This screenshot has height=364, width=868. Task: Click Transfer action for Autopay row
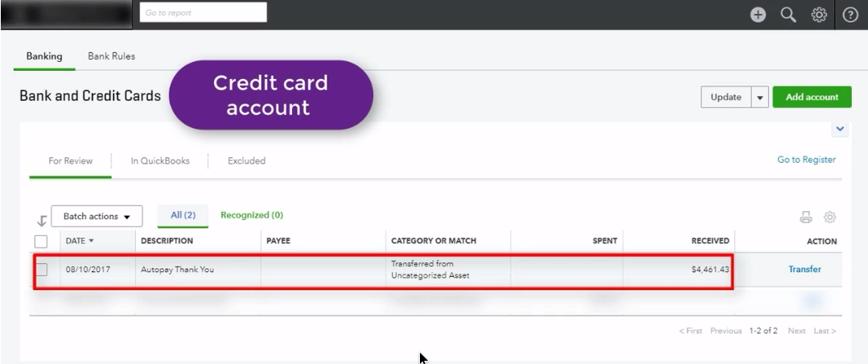point(804,269)
